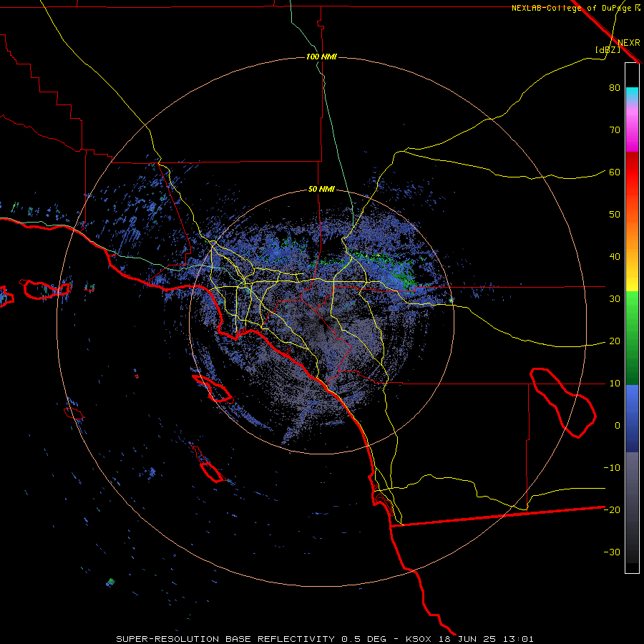Click the 18 JUN 25 13:01 timestamp
This screenshot has width=644, height=644.
[x=488, y=639]
